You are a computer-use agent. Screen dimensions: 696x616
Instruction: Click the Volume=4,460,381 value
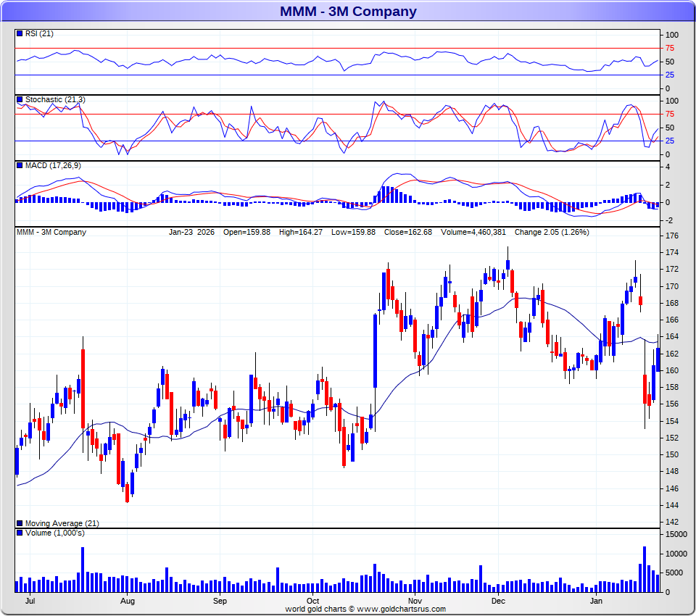[473, 232]
